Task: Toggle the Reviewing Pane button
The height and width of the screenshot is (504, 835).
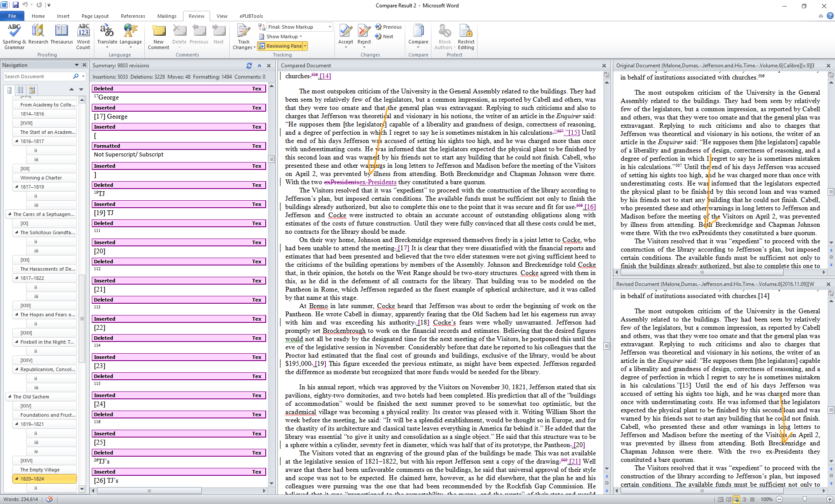Action: pos(280,46)
